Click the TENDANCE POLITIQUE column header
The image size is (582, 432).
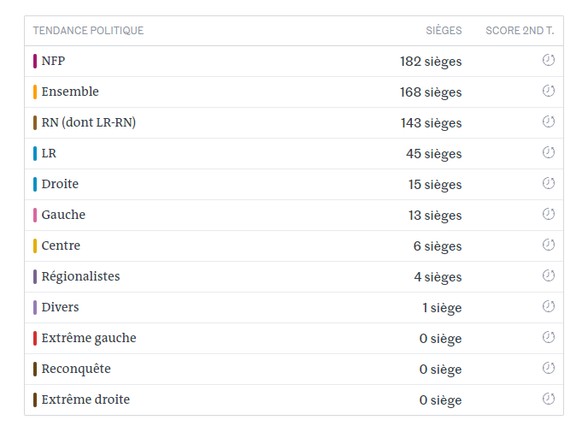pos(88,30)
